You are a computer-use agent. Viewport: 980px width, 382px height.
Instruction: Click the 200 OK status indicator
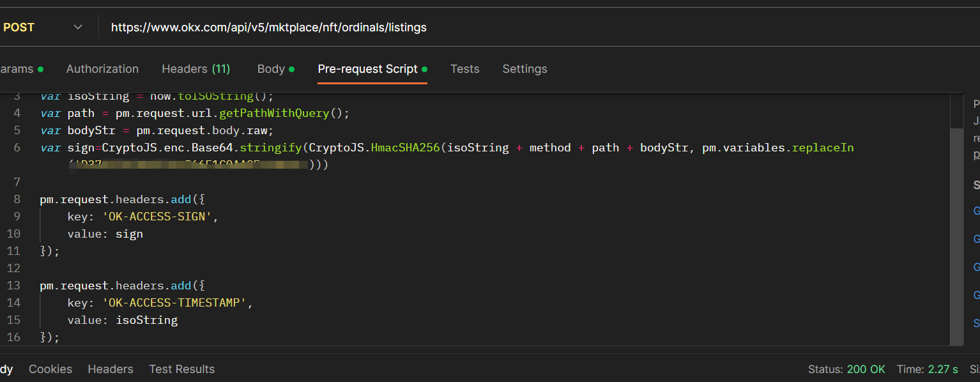click(866, 369)
